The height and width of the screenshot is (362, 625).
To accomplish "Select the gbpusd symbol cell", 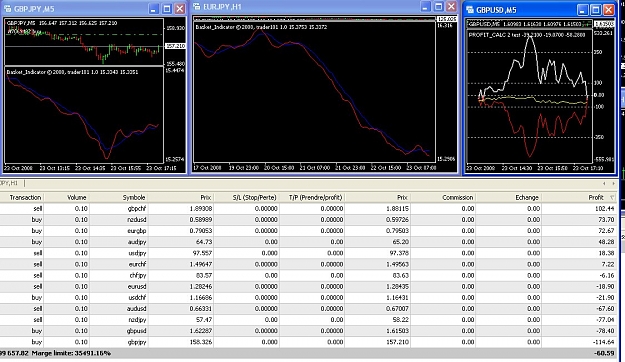I will pos(136,331).
